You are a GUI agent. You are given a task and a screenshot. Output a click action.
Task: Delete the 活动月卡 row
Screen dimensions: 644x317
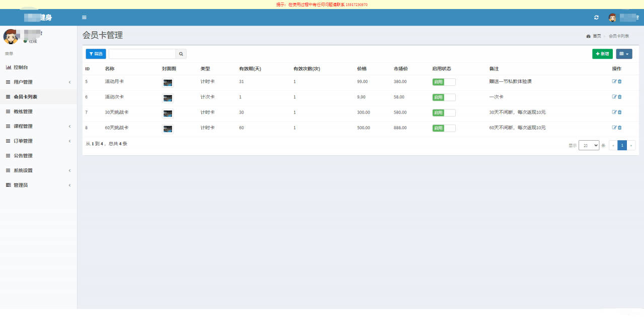click(619, 81)
